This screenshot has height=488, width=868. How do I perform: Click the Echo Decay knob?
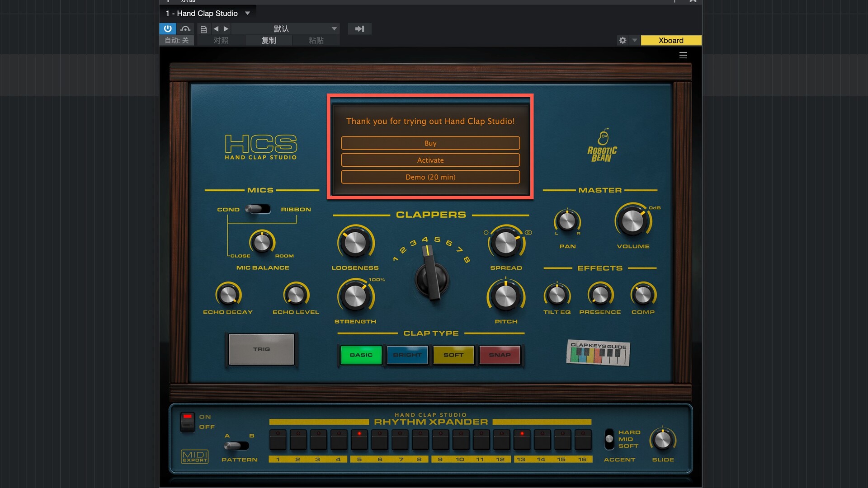[228, 295]
